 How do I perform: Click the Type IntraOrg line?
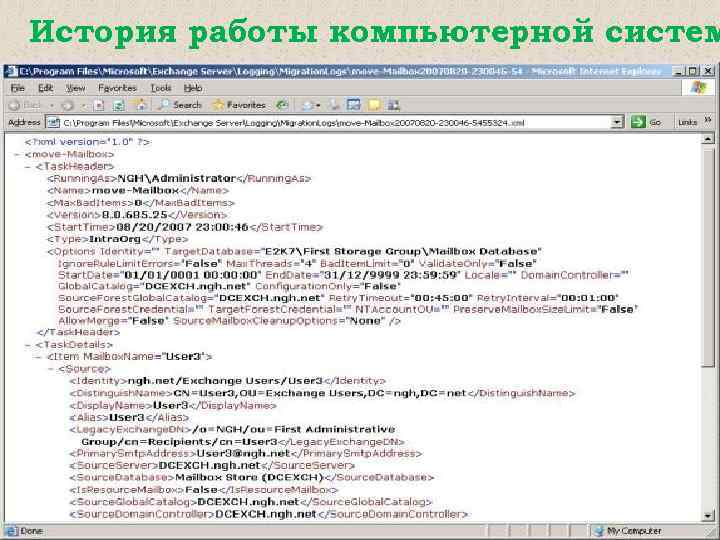[x=118, y=239]
